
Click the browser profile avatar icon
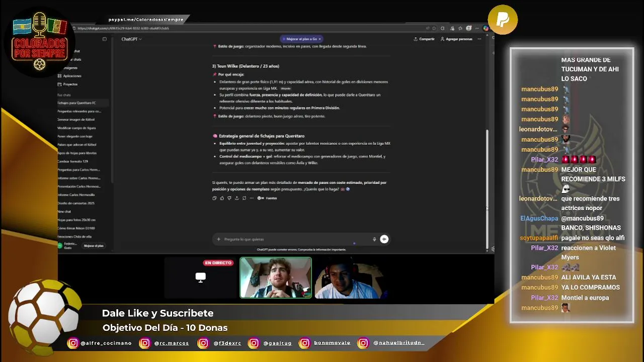coord(469,28)
